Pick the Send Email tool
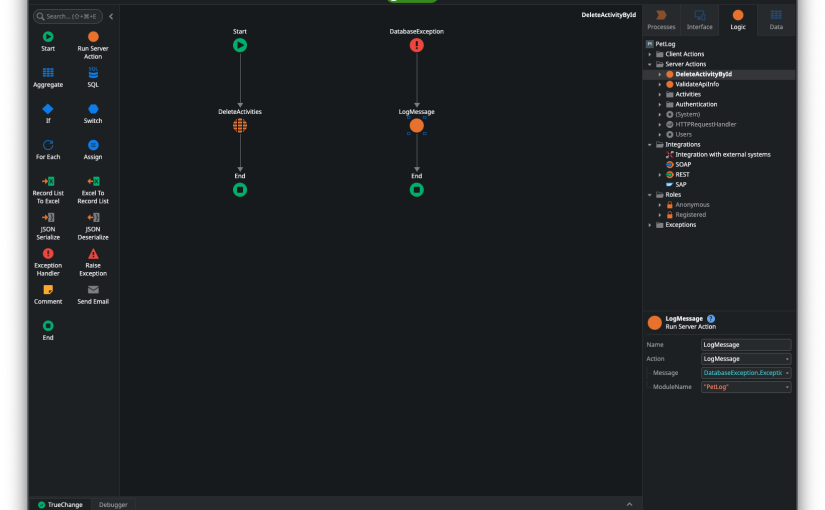The image size is (825, 510). (93, 295)
